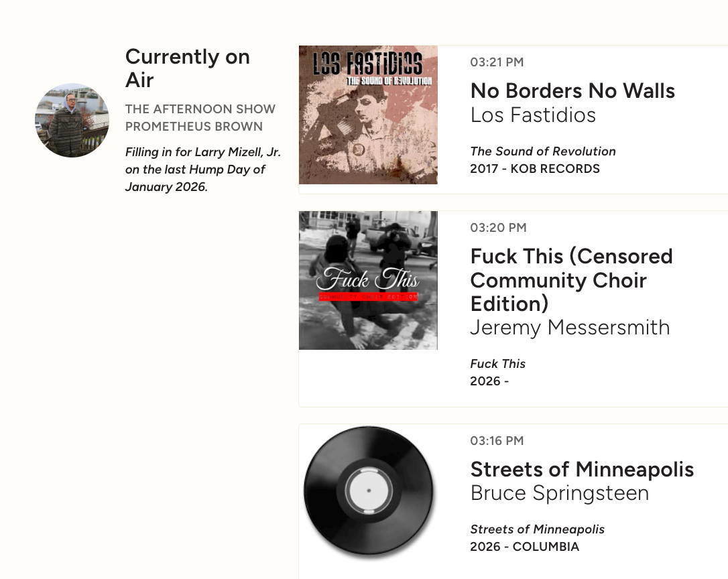
Task: Click the vinyl record placeholder image
Action: click(368, 491)
